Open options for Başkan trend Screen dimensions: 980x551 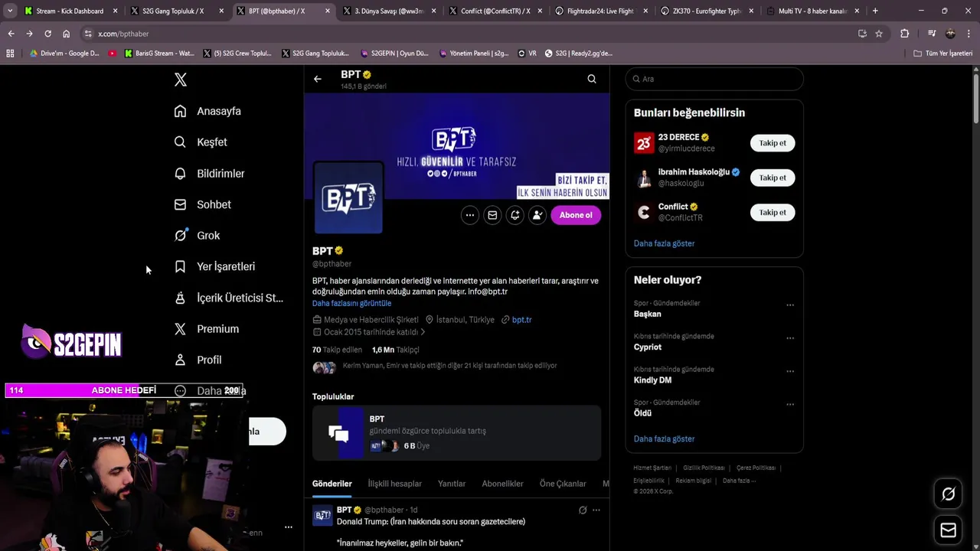point(790,305)
